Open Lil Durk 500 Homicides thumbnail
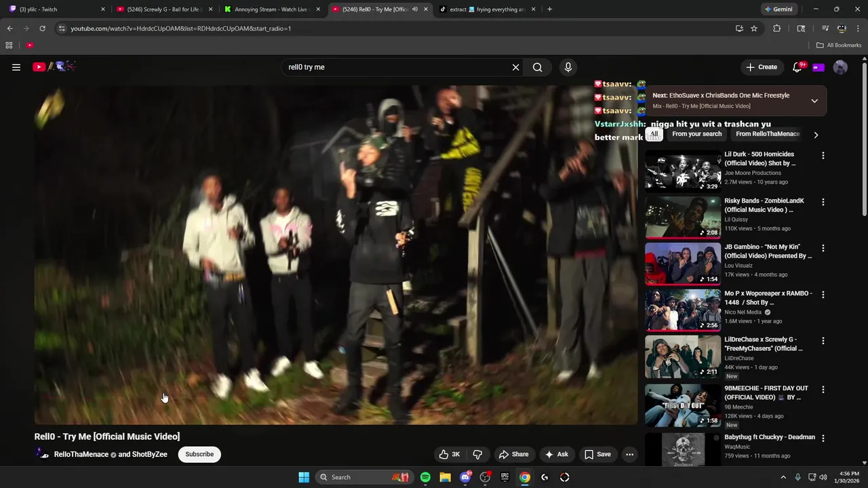 (x=682, y=171)
